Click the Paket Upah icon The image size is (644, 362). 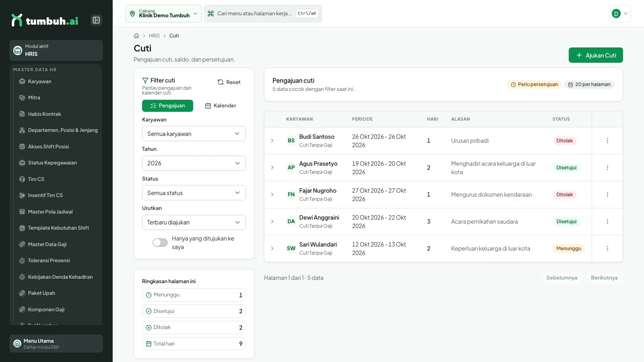pos(22,293)
